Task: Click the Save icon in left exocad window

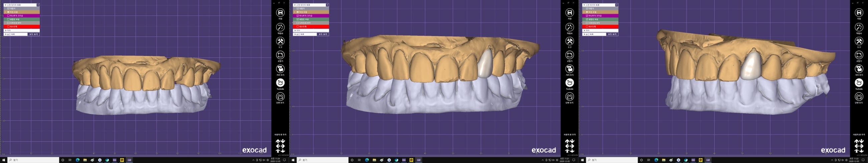Action: [x=280, y=12]
